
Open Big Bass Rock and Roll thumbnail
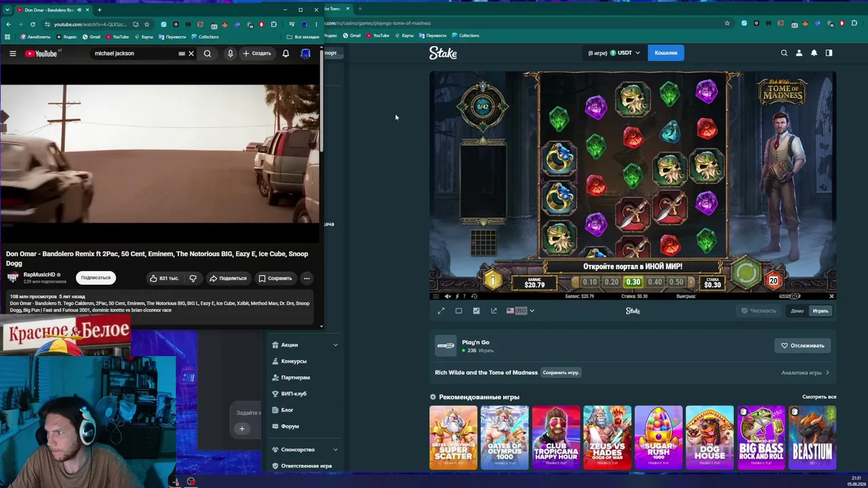click(x=761, y=438)
